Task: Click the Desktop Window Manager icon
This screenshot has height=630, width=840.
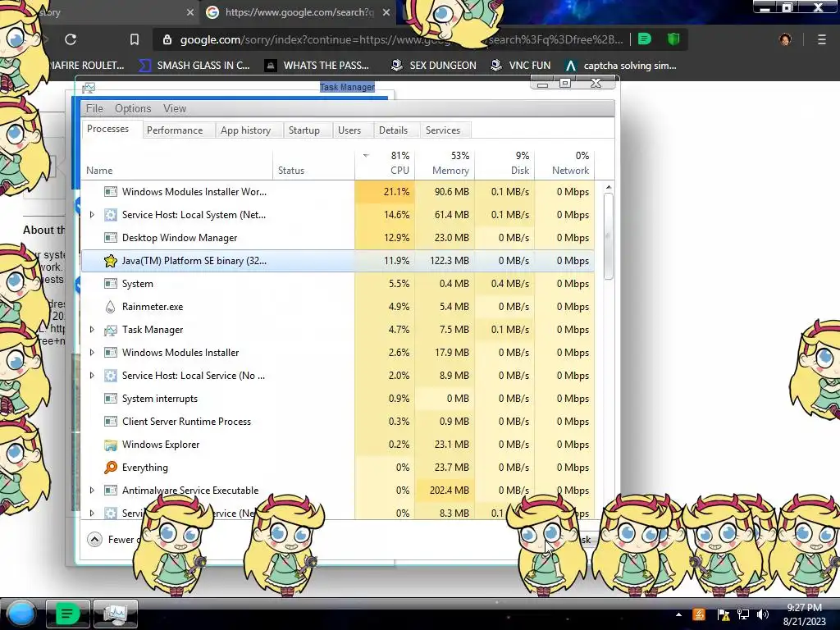Action: [111, 238]
